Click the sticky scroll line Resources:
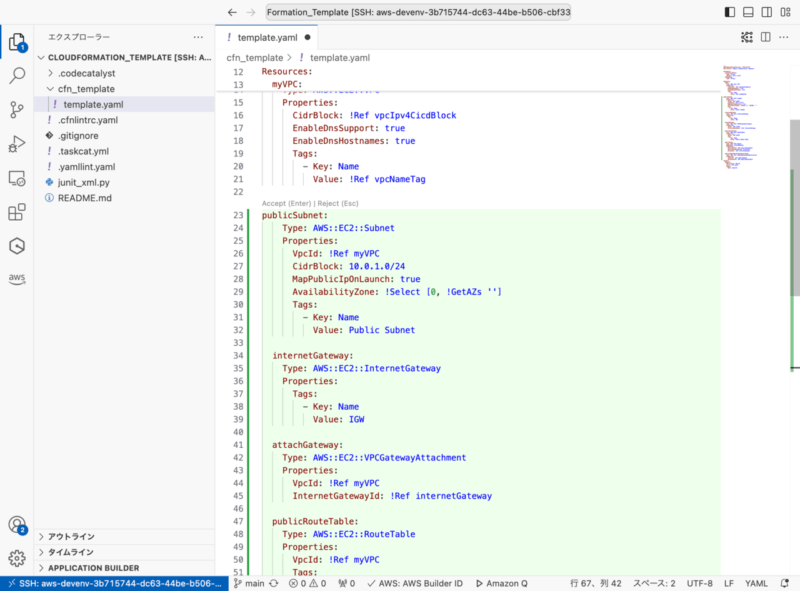 coord(287,71)
